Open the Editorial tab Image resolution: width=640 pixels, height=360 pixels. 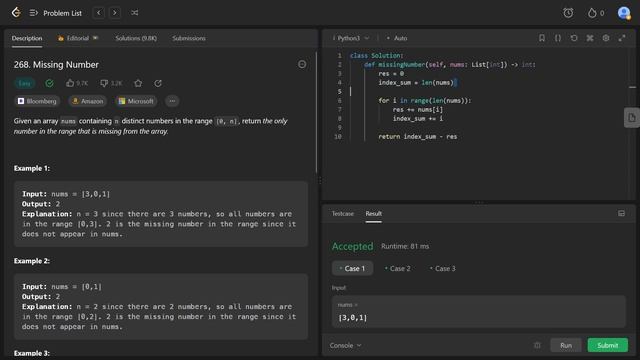click(x=78, y=38)
